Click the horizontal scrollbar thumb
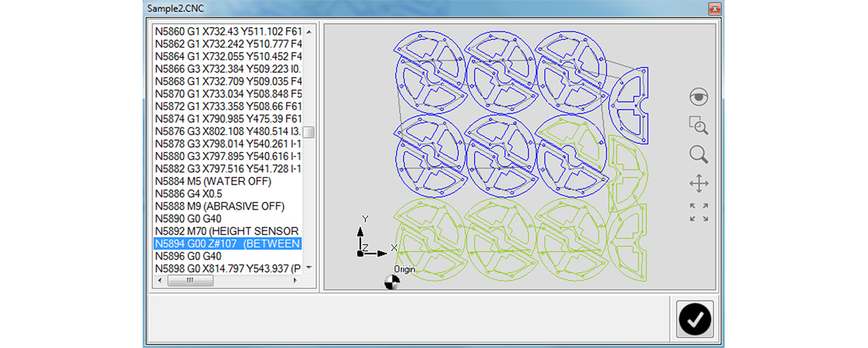868x348 pixels. coord(190,280)
